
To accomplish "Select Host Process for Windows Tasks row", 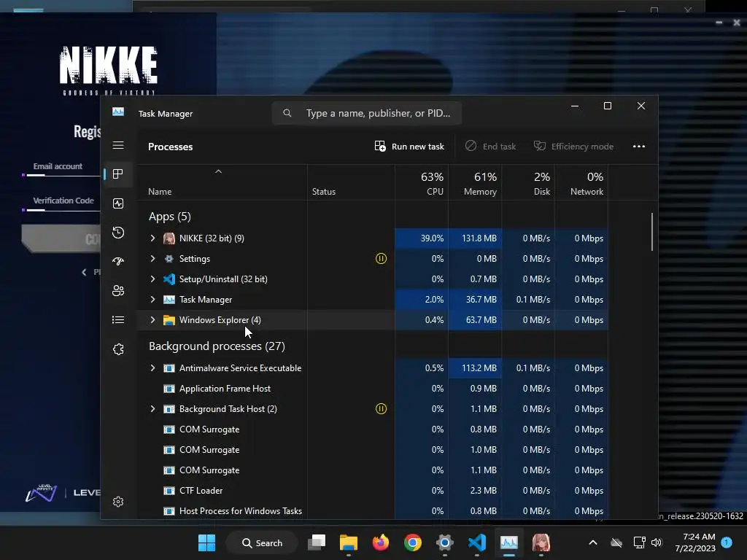I will click(x=373, y=511).
